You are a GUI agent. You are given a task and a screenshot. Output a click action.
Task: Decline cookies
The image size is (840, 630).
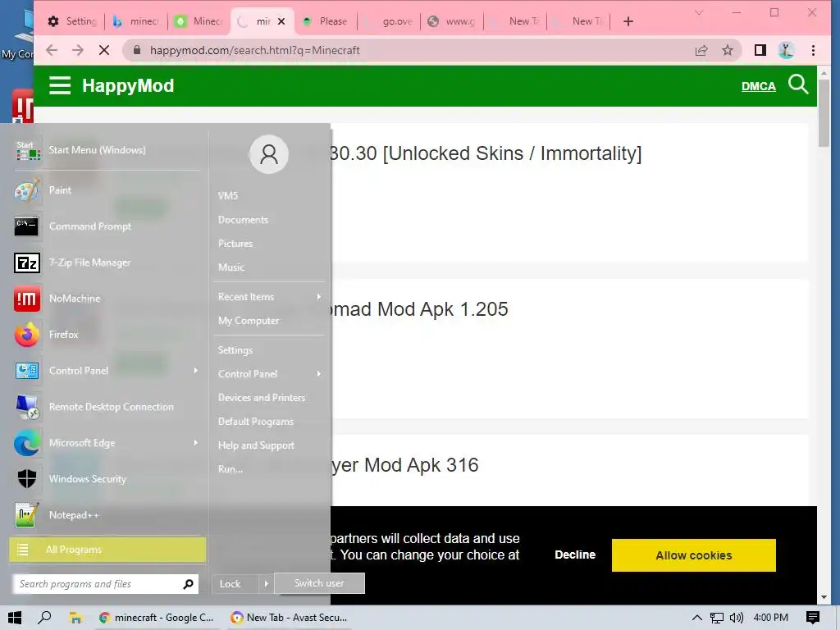(575, 555)
